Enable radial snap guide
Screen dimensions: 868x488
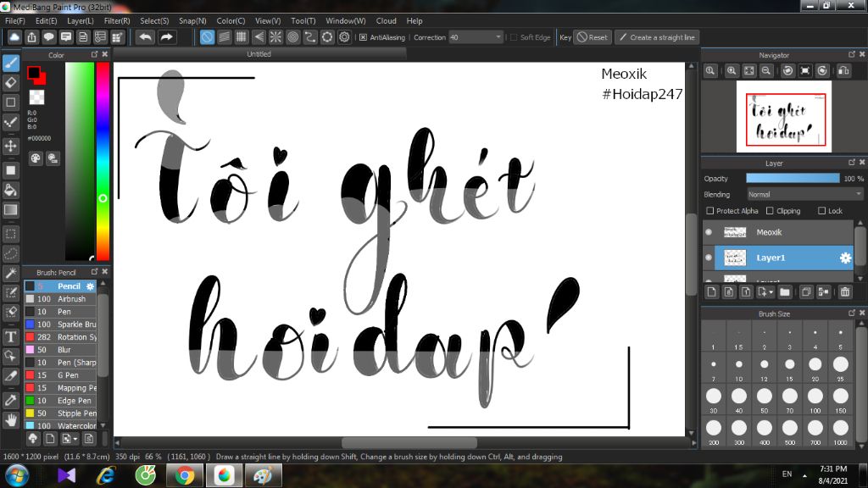pos(275,37)
